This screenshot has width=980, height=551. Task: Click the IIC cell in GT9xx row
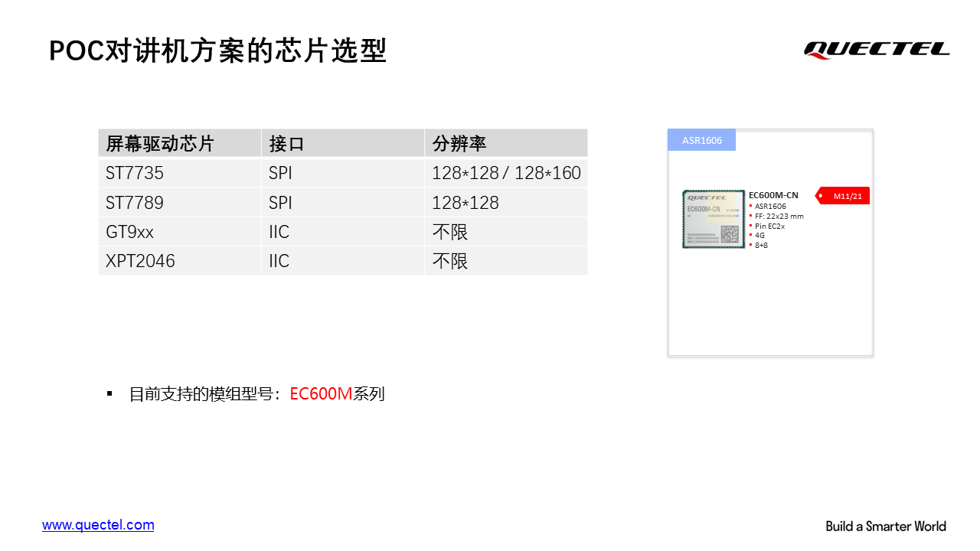[343, 231]
